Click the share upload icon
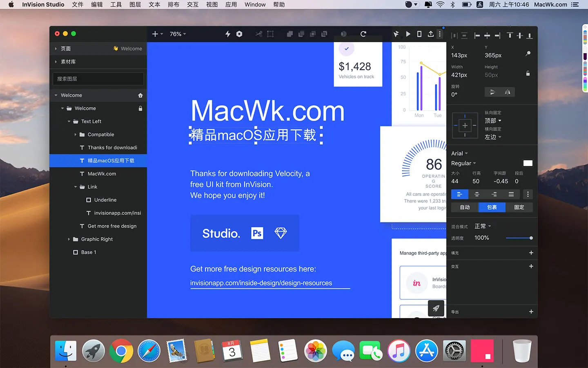This screenshot has height=368, width=588. (431, 34)
